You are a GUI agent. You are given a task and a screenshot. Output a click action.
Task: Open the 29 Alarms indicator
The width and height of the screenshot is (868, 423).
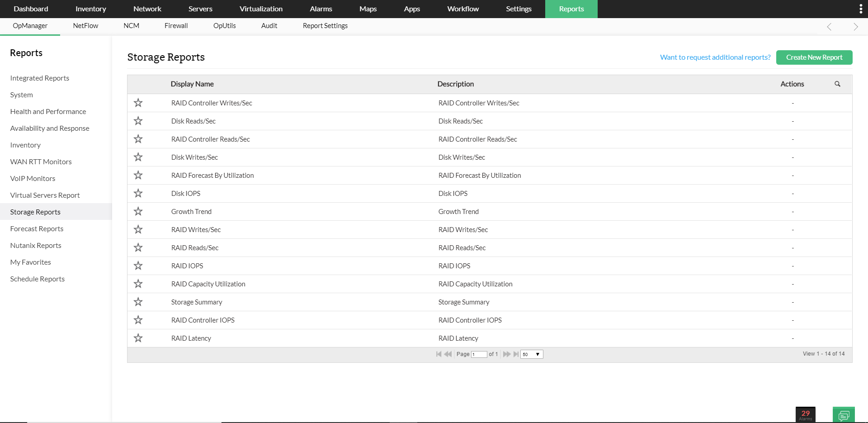tap(806, 415)
